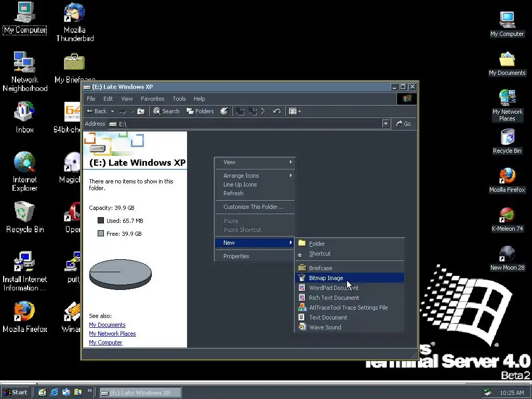Screen dimensions: 532x399
Task: Expand the Address bar dropdown arrow
Action: (385, 124)
